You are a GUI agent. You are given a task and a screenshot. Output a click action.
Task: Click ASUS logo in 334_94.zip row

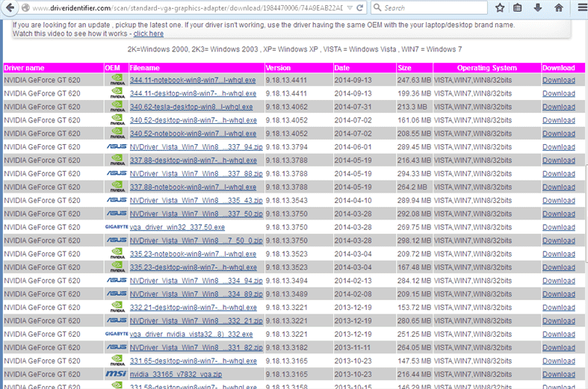coord(117,280)
